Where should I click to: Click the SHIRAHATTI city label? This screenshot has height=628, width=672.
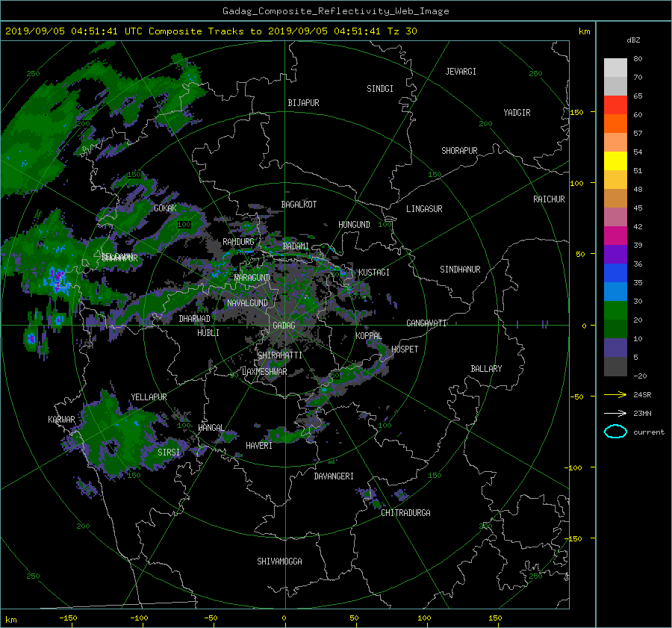(x=280, y=355)
